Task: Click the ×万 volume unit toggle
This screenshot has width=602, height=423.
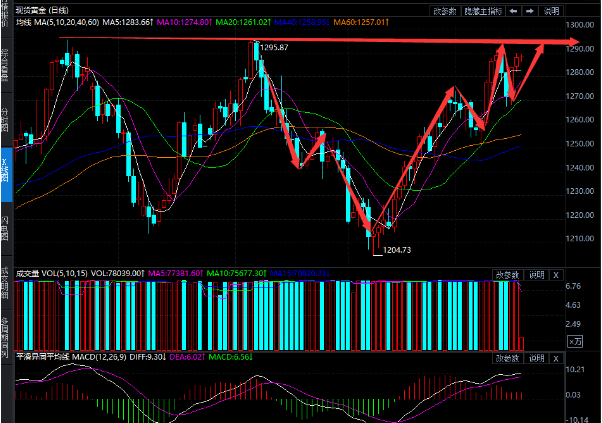Action: click(573, 342)
